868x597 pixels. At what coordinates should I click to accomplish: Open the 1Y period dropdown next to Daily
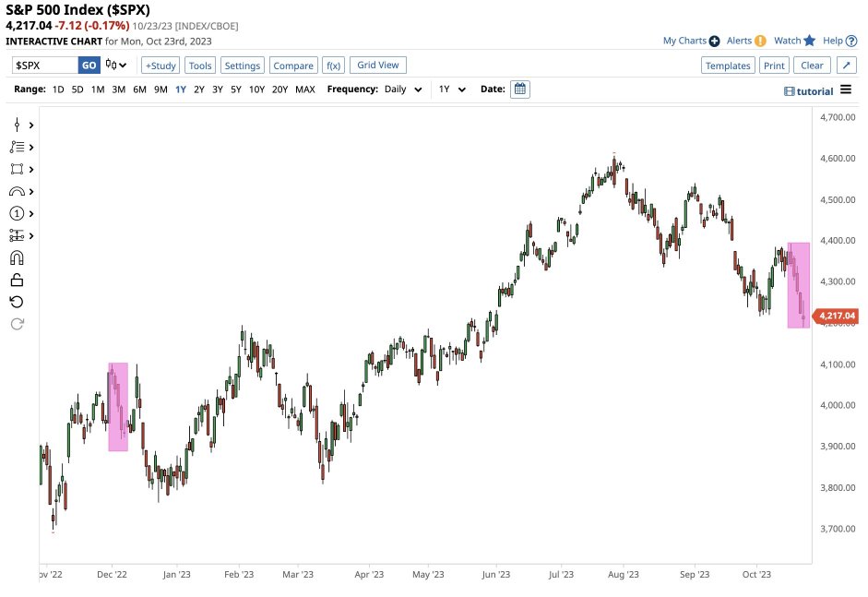(452, 90)
